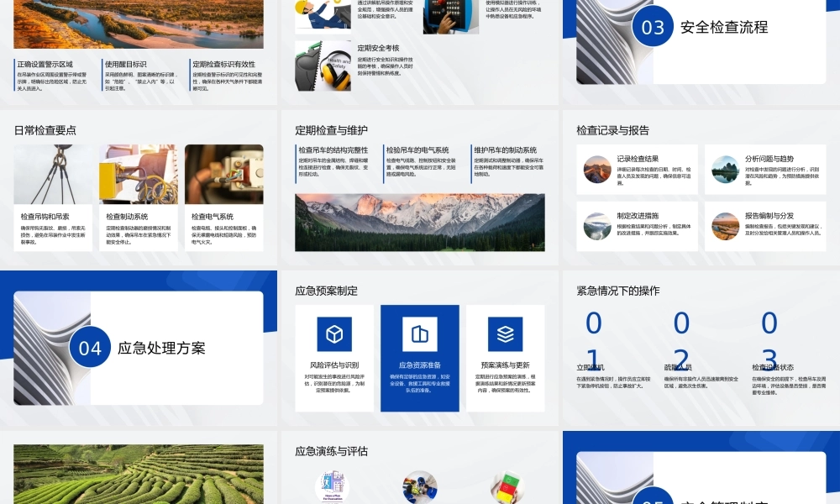Click the 检验吊车的电气系统 subheading

coord(417,150)
